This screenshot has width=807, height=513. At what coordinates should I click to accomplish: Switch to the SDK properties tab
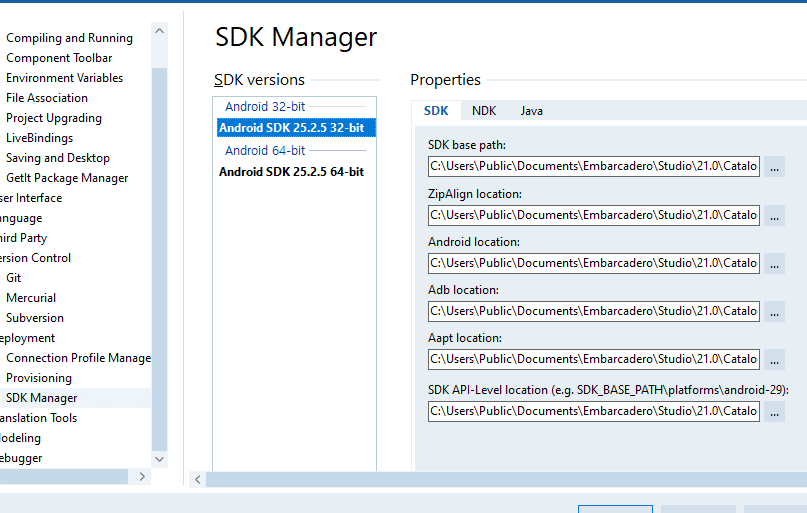[x=436, y=111]
